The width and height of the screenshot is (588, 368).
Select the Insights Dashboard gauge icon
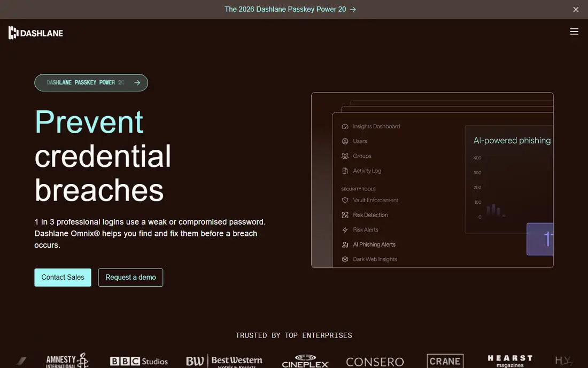345,126
